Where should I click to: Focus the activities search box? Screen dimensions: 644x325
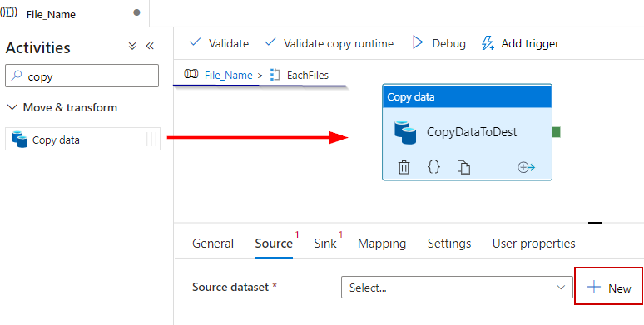[x=82, y=76]
